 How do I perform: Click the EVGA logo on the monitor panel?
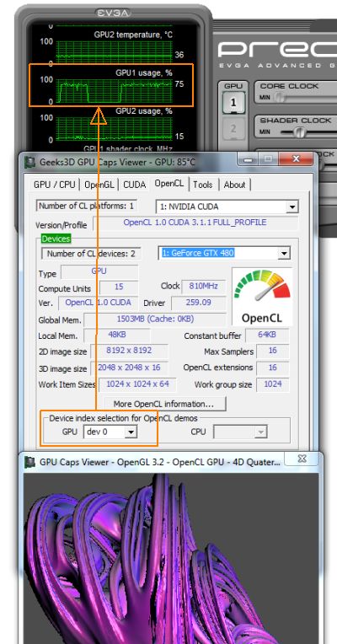click(114, 14)
